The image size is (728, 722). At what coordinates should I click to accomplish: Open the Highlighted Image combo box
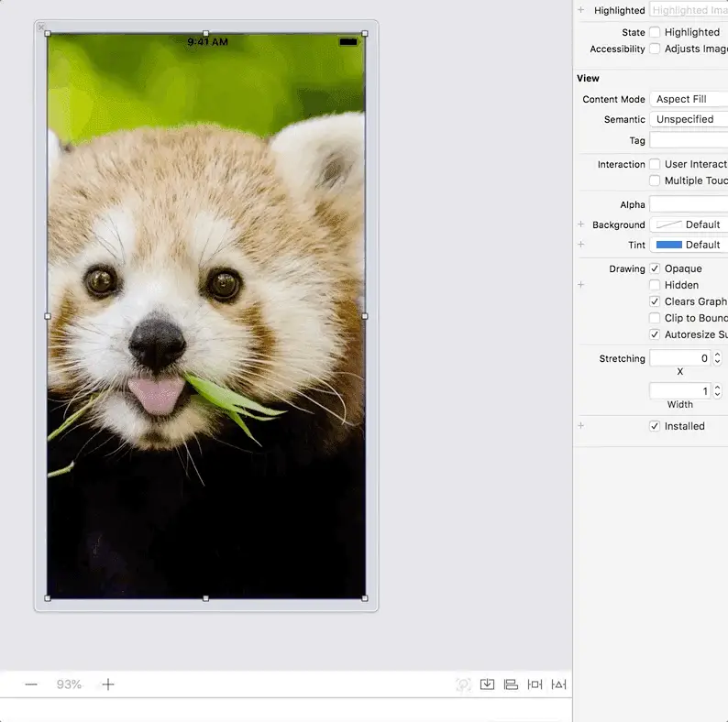click(x=689, y=10)
